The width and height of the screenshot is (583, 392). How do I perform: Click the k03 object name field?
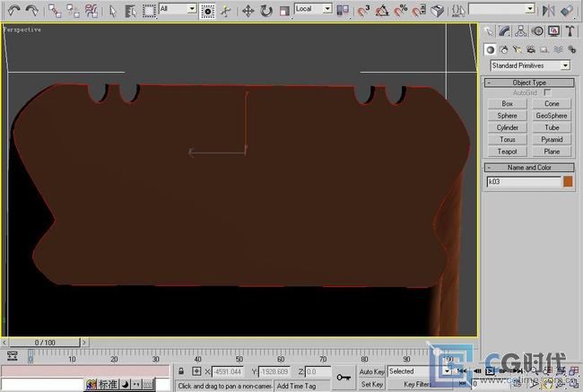click(525, 181)
